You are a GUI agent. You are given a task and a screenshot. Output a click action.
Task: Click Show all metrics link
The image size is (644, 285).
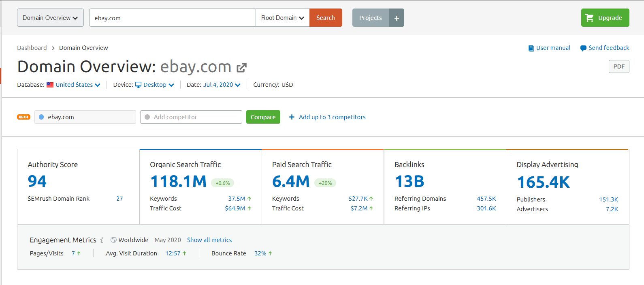(209, 240)
